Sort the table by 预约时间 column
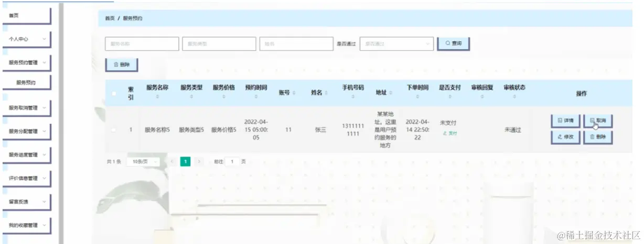The height and width of the screenshot is (244, 644). tap(256, 97)
